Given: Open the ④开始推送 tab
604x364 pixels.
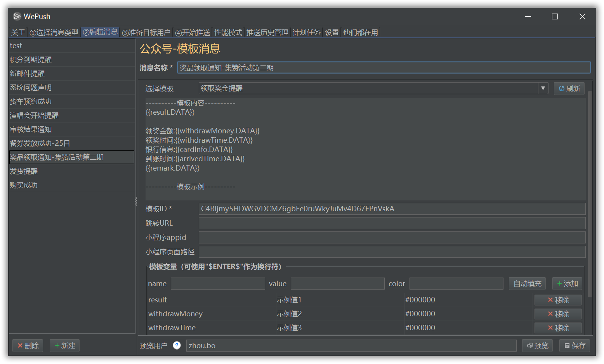Looking at the screenshot, I should [193, 33].
